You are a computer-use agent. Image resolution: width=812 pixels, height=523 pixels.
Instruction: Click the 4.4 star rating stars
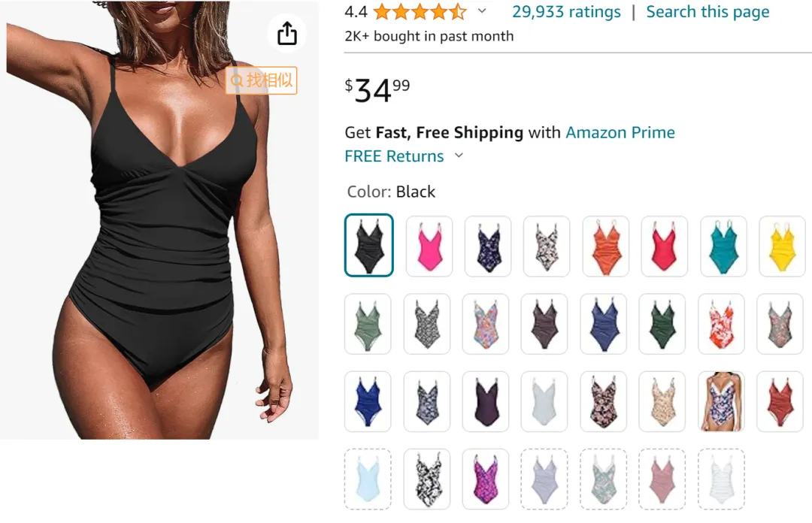(420, 11)
